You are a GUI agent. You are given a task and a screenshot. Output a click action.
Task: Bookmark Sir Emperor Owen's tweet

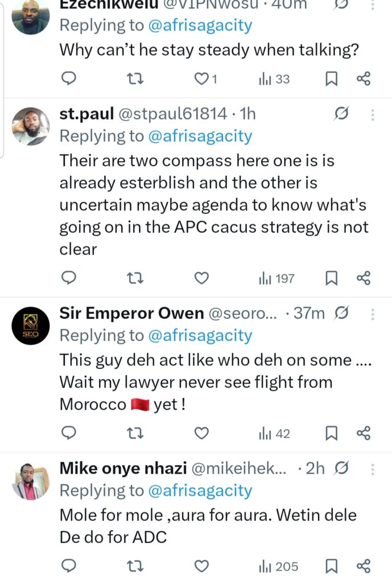(x=331, y=434)
